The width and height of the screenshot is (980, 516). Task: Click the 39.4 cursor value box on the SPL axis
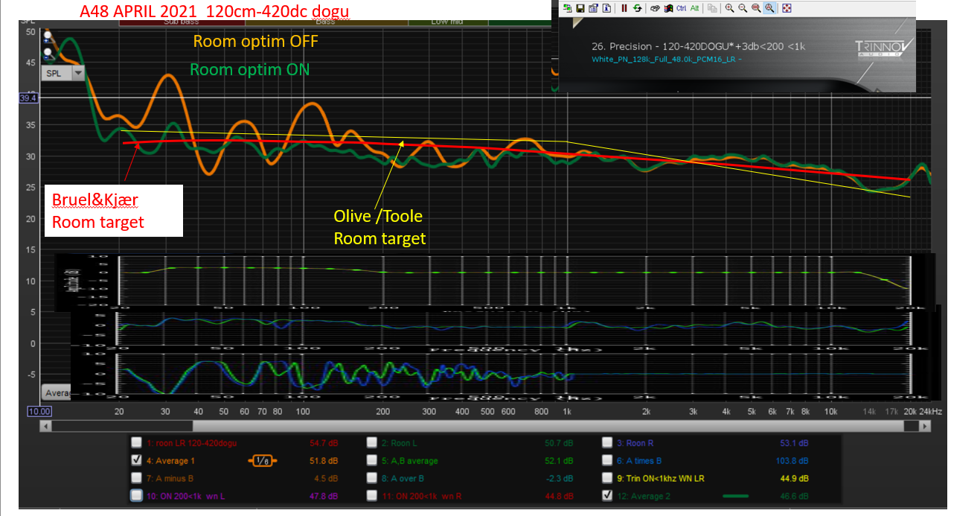[28, 98]
